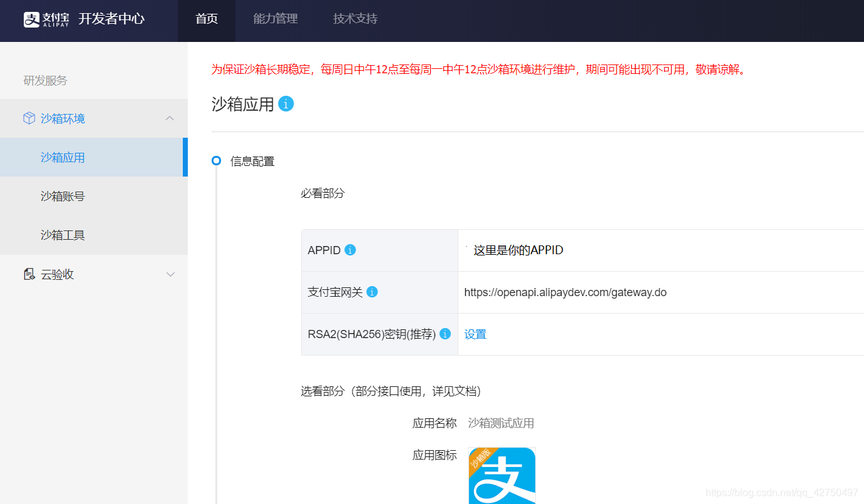Click the gateway URL https://openapi.alipaydev.com/gateway.do

(565, 292)
